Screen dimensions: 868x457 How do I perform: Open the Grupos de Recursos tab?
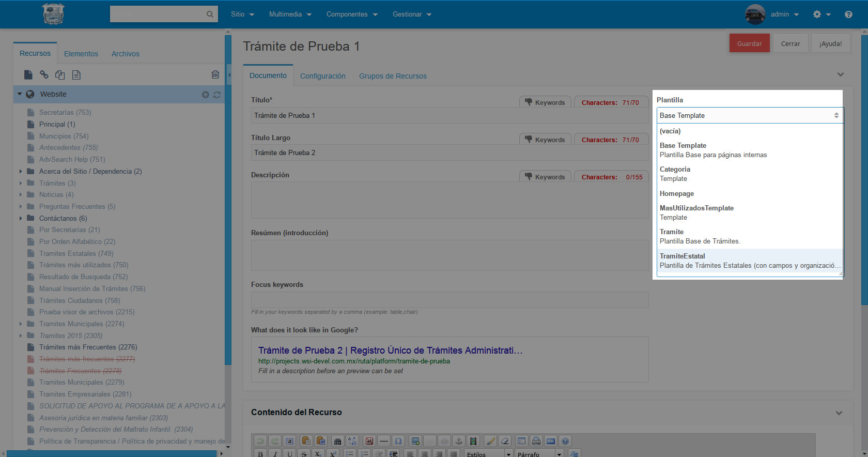coord(393,76)
